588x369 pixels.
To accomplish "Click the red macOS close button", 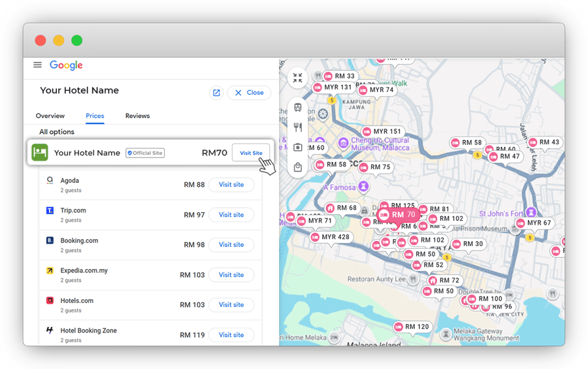I will pyautogui.click(x=41, y=40).
